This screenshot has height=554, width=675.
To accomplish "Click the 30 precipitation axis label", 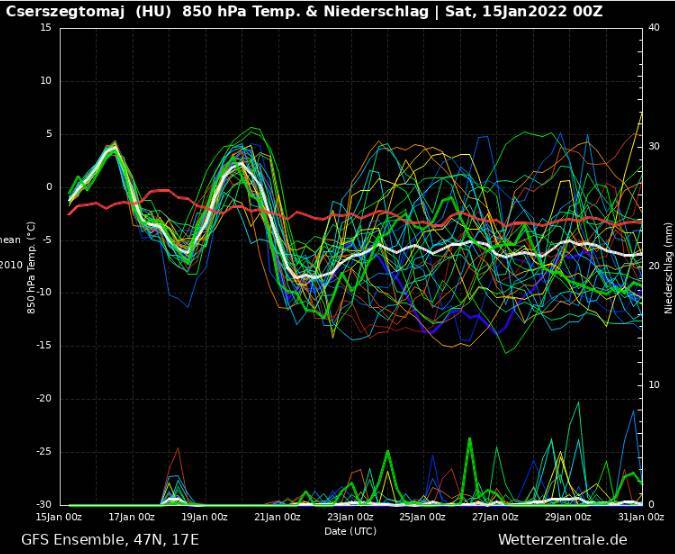I will (x=653, y=146).
